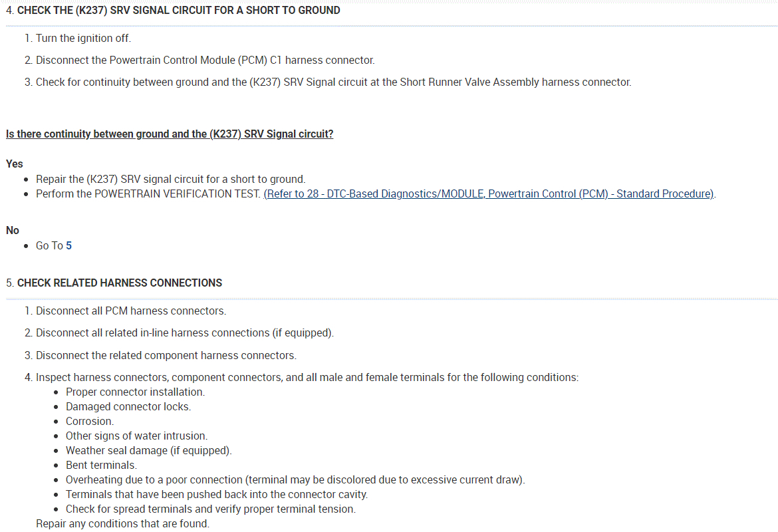Click the Disconnect PCM C1 harness connector step
This screenshot has width=778, height=532.
205,61
